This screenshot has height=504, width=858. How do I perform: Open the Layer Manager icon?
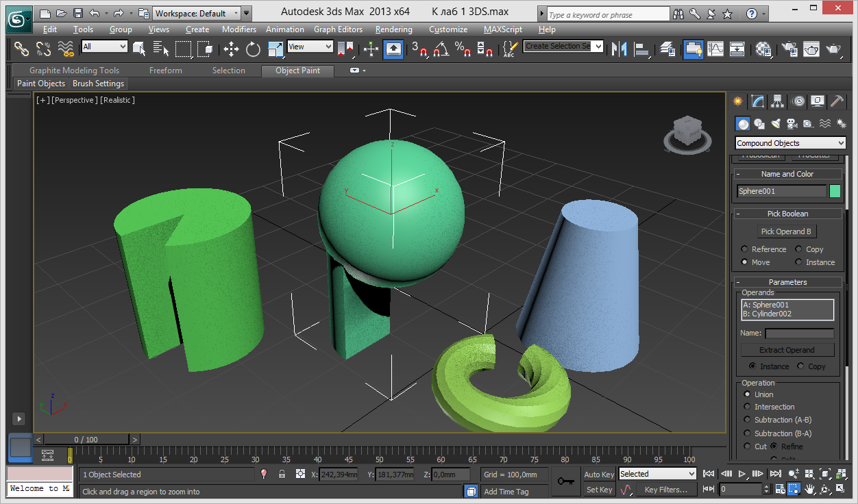coord(668,49)
